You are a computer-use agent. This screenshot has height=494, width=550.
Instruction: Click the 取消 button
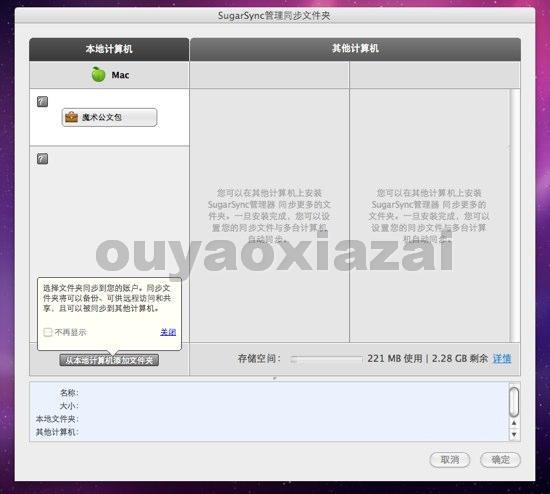[450, 460]
